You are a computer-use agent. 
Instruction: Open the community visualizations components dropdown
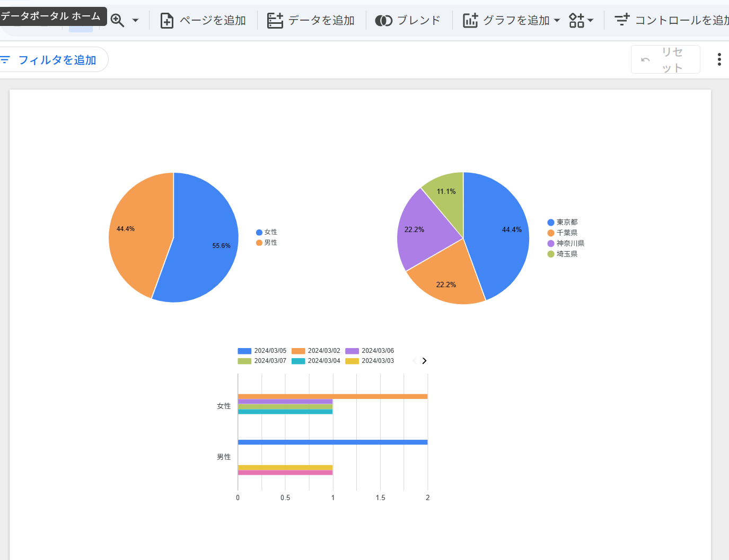click(x=581, y=21)
